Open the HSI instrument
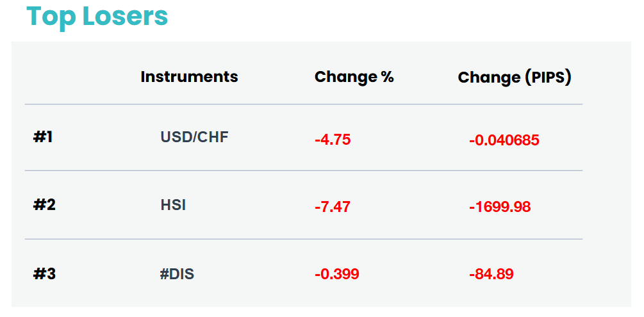 [x=173, y=204]
